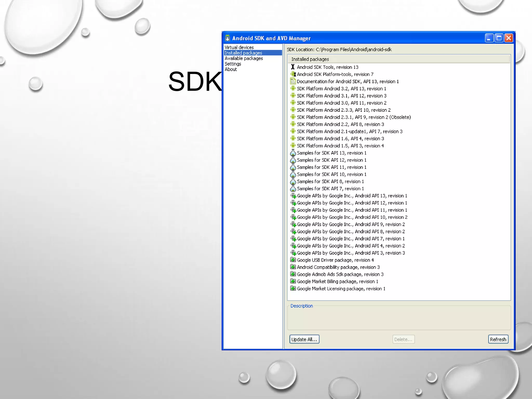Click the obsolete Android 2.3.1 platform icon

(293, 117)
